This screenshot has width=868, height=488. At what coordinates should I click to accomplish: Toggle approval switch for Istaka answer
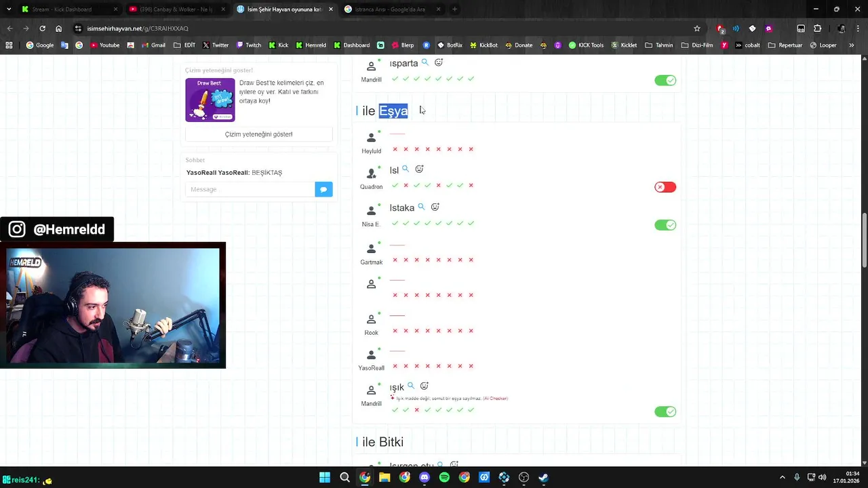665,225
